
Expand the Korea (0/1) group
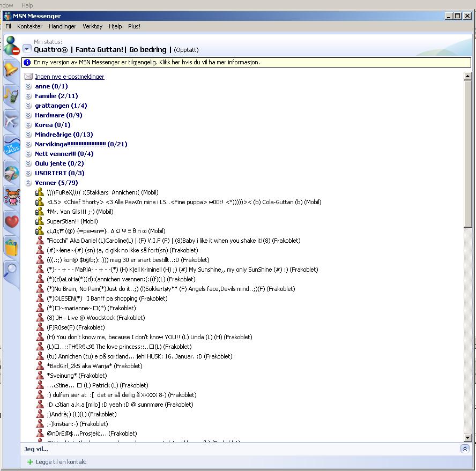[28, 125]
